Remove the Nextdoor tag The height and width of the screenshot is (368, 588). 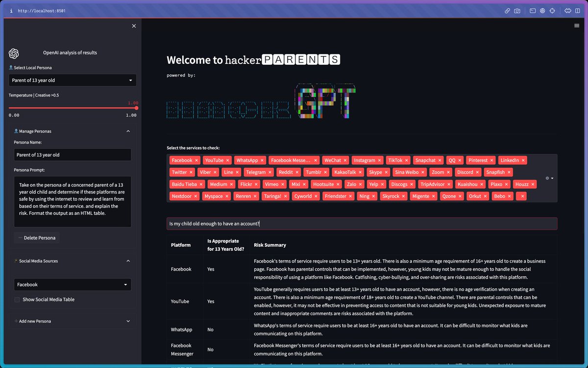click(196, 196)
